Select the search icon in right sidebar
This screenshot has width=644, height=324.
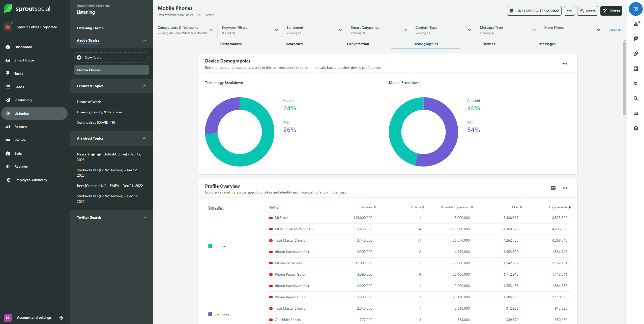(636, 99)
